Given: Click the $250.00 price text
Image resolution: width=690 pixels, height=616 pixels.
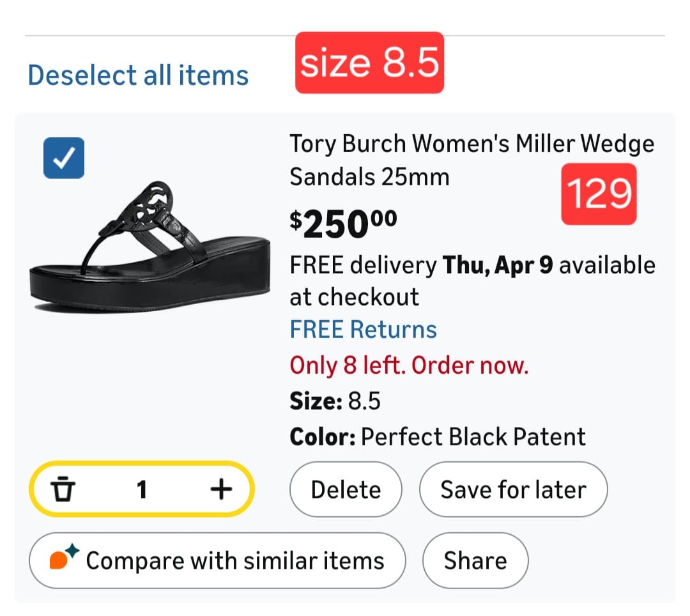Looking at the screenshot, I should coord(343,222).
